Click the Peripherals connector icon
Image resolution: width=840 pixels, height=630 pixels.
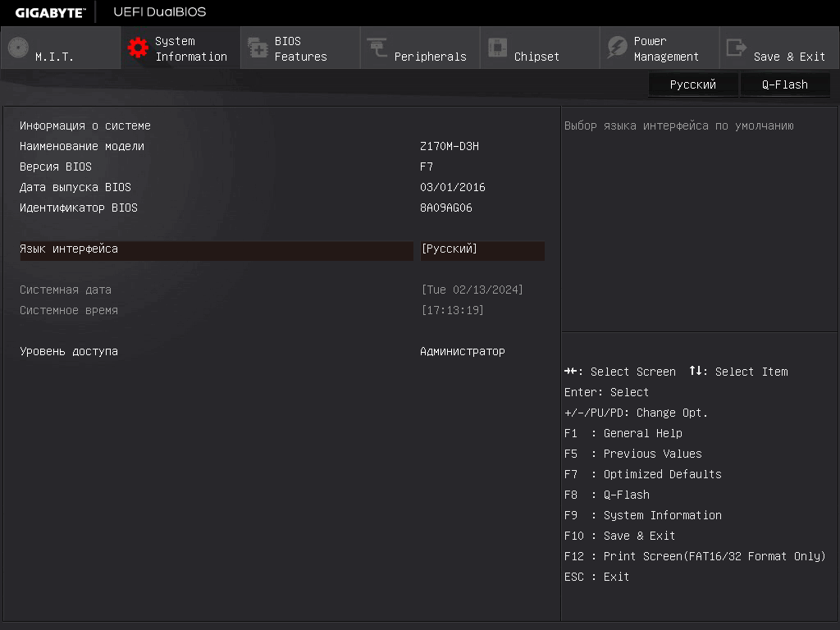377,48
